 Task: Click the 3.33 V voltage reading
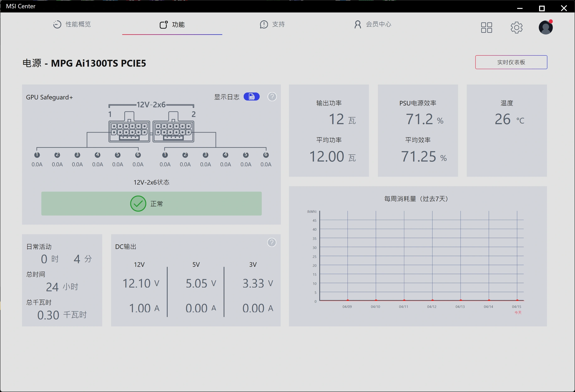coord(258,283)
